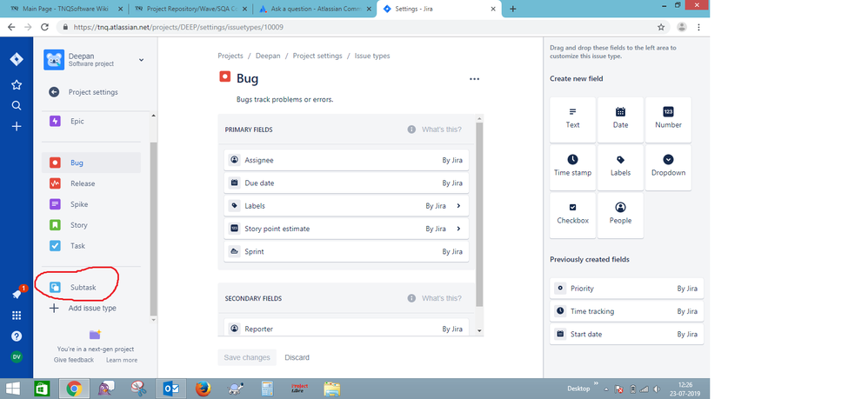Select the Due date field row

click(346, 183)
